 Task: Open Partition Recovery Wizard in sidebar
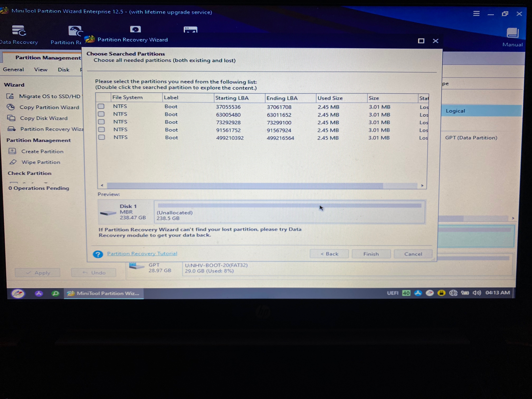(x=45, y=129)
